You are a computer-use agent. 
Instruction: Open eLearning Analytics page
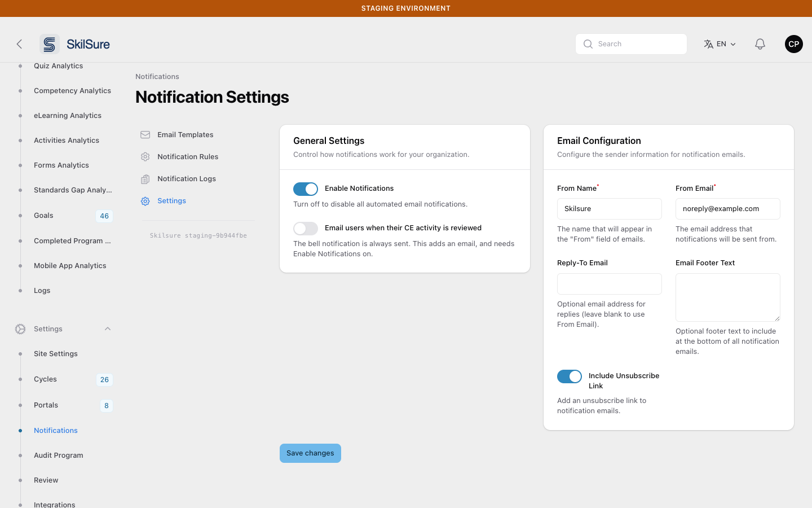click(x=68, y=116)
